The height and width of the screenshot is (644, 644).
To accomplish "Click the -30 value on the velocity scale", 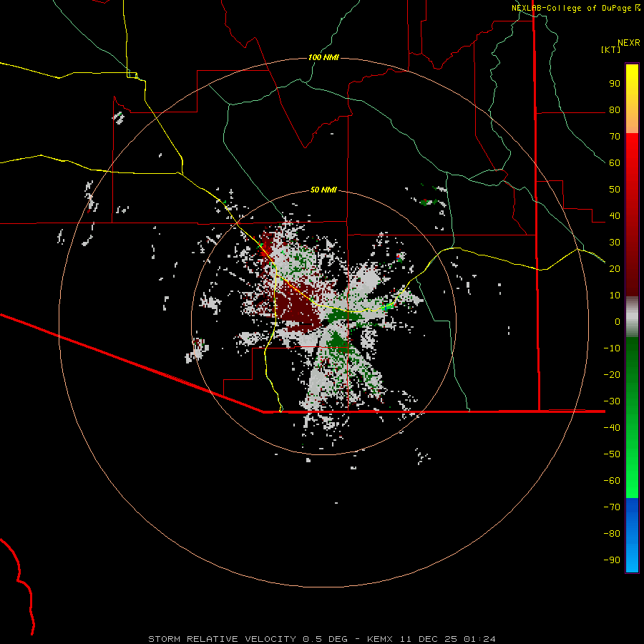I will pyautogui.click(x=612, y=401).
